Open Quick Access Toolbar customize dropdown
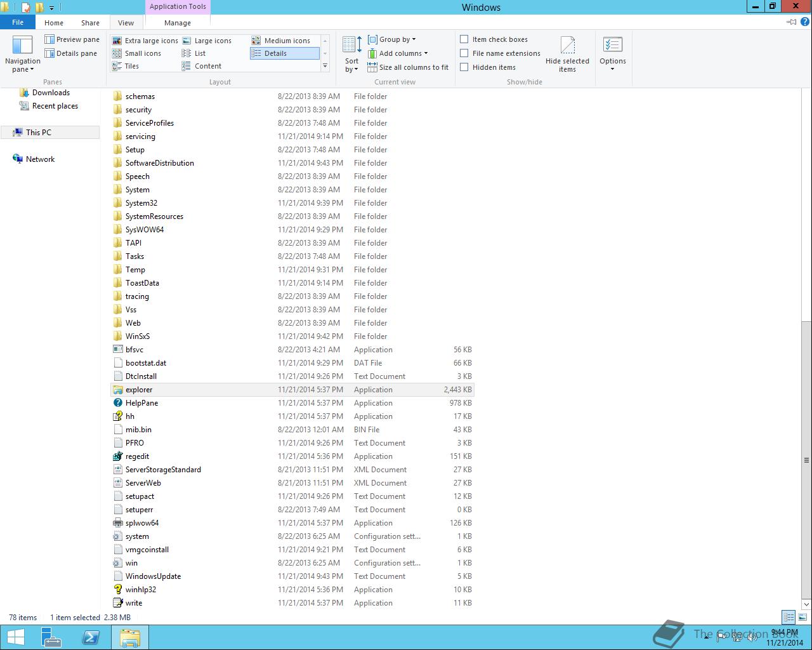Screen dimensions: 812x650 (51, 8)
